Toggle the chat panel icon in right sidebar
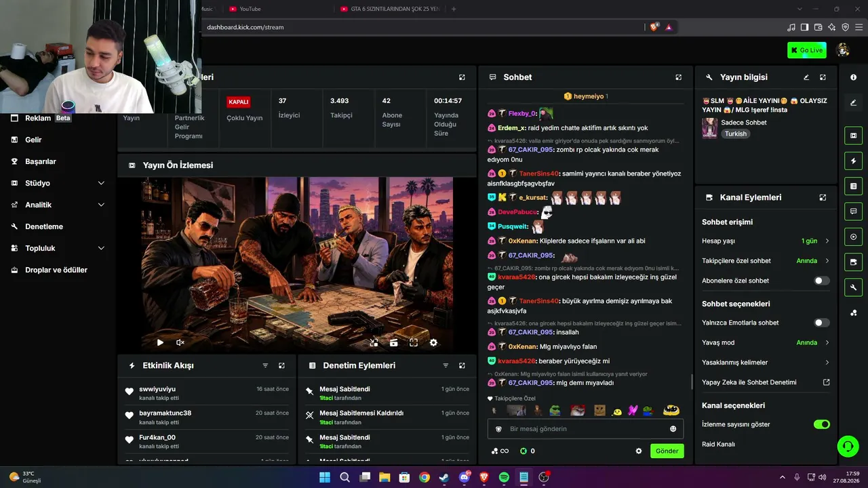 853,211
